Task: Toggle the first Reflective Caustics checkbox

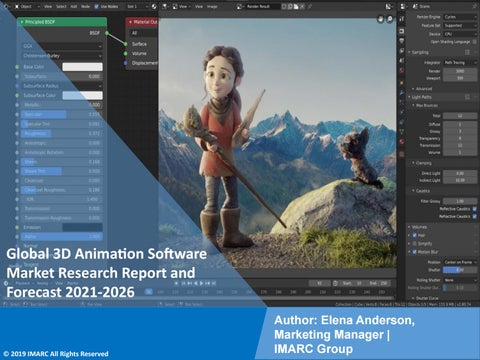Action: [x=475, y=209]
